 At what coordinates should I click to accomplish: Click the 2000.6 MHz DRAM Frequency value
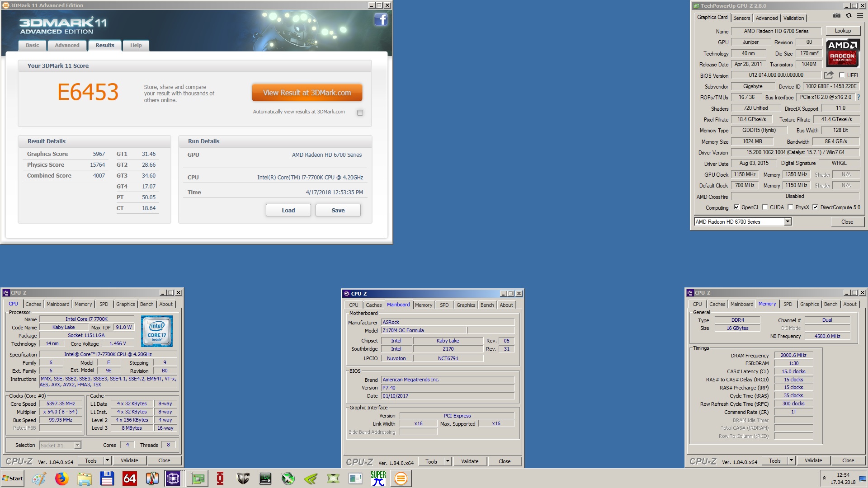[x=793, y=355]
